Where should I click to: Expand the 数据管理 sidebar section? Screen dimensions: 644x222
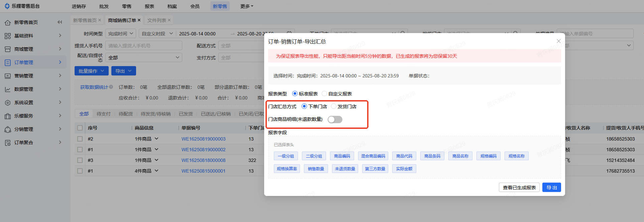[60, 89]
